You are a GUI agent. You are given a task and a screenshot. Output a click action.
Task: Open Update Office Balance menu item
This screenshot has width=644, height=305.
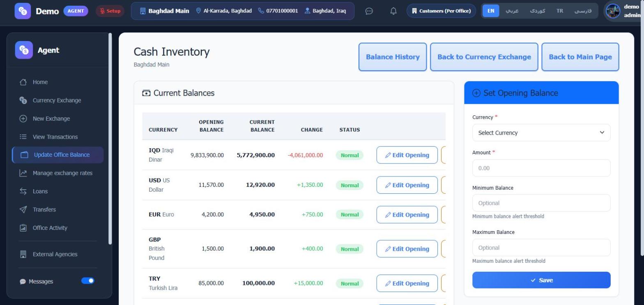click(58, 155)
